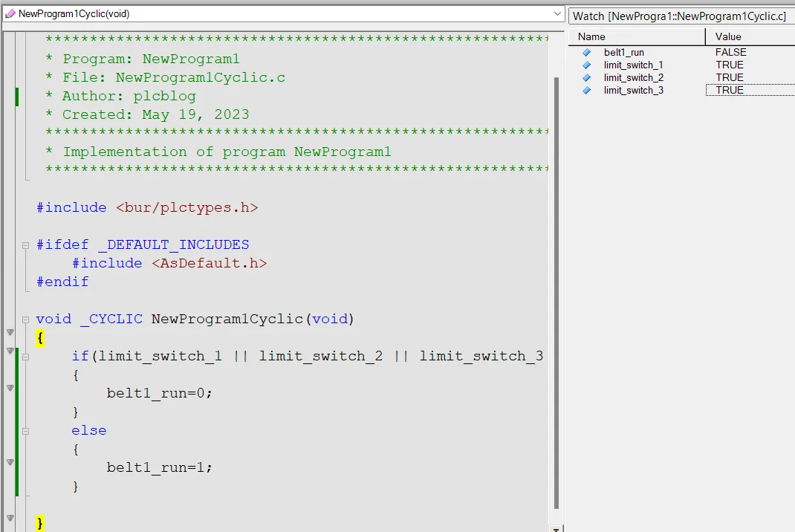Click on the line belt1_run=0;
The width and height of the screenshot is (795, 532).
tap(159, 393)
